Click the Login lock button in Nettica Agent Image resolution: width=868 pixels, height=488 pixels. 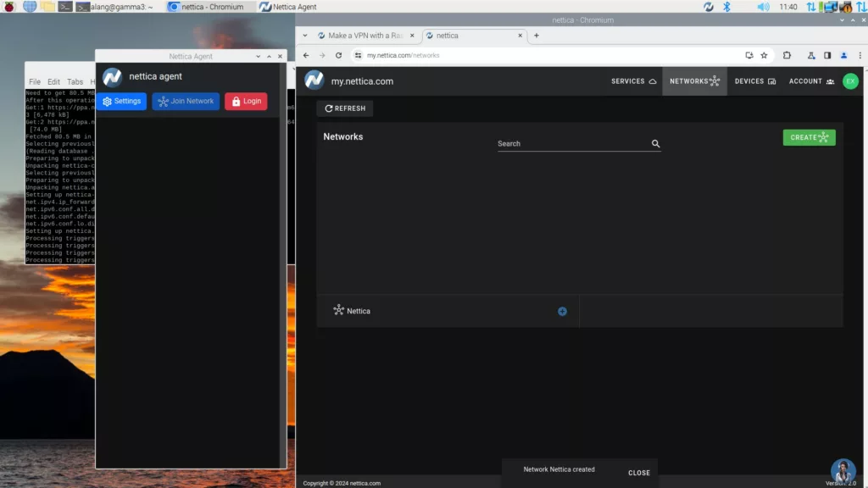click(x=246, y=101)
